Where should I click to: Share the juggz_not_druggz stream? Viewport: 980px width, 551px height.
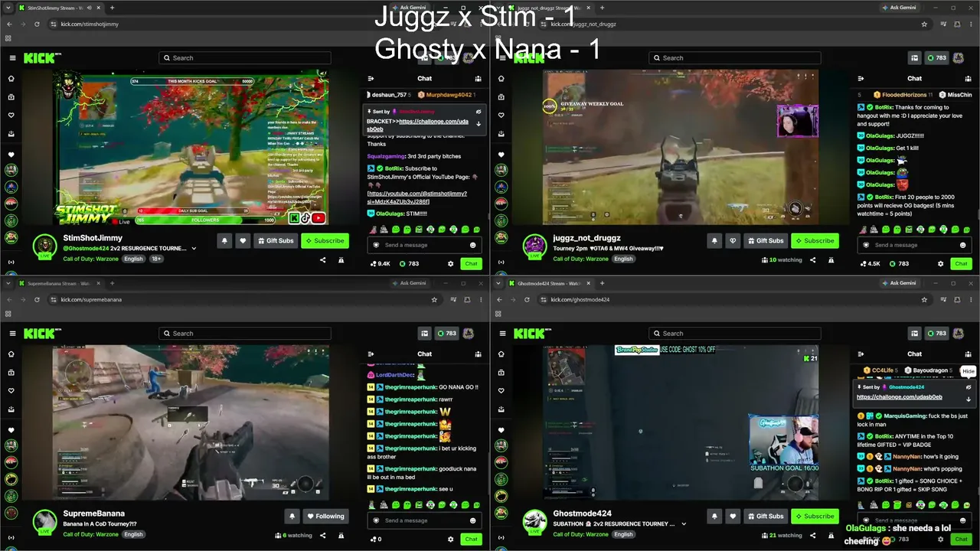tap(812, 260)
